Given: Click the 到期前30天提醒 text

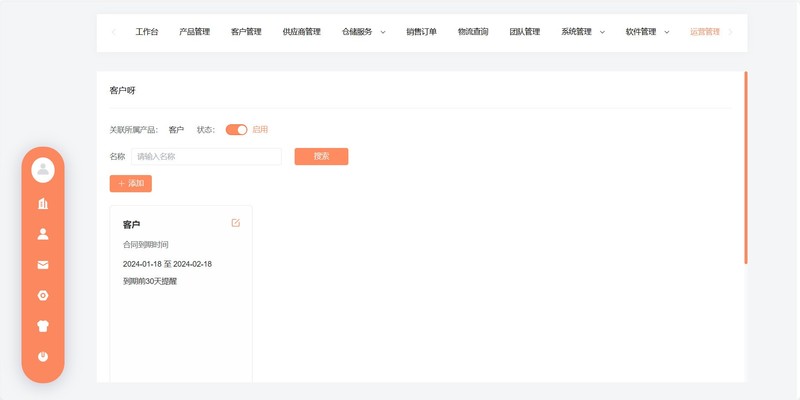Looking at the screenshot, I should 150,281.
